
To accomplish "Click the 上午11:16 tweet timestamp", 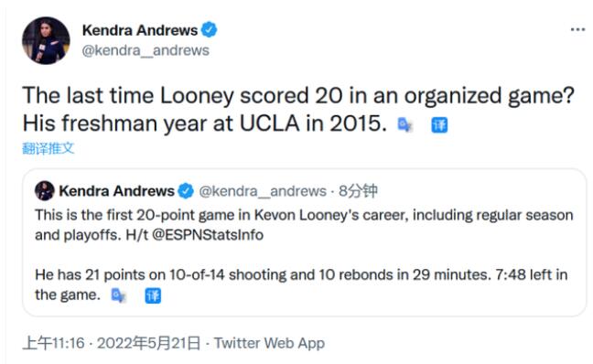I will point(53,343).
